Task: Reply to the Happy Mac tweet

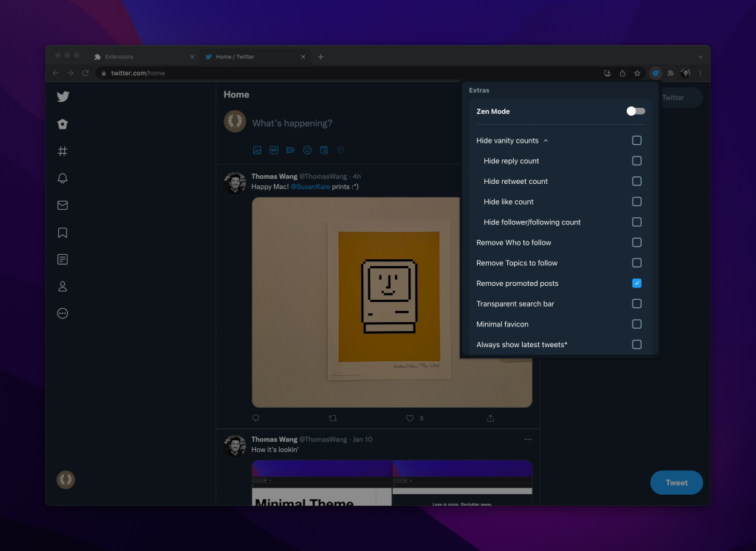Action: pos(256,418)
